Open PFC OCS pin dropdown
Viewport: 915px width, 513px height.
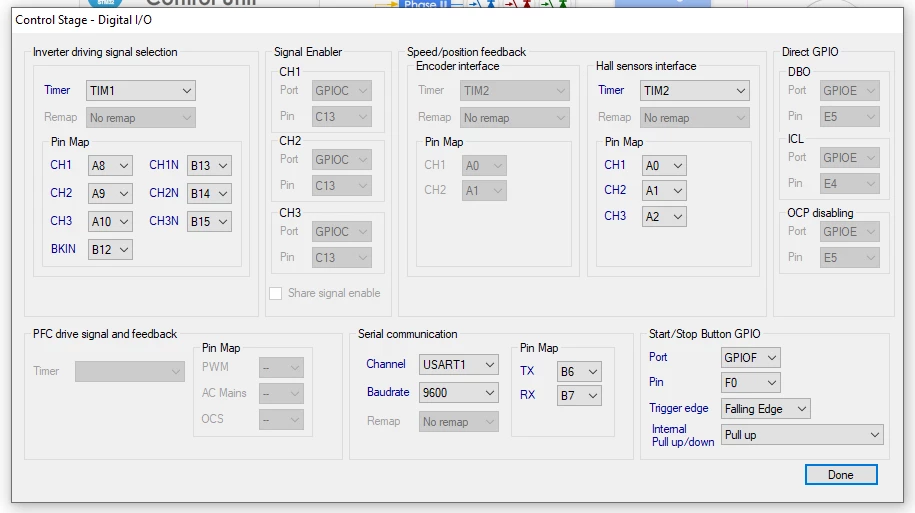(281, 419)
